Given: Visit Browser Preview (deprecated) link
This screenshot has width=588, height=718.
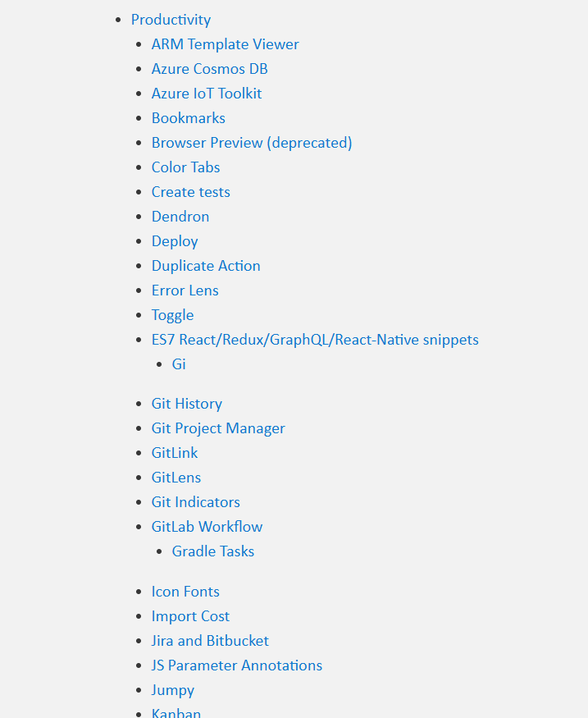Looking at the screenshot, I should tap(252, 143).
